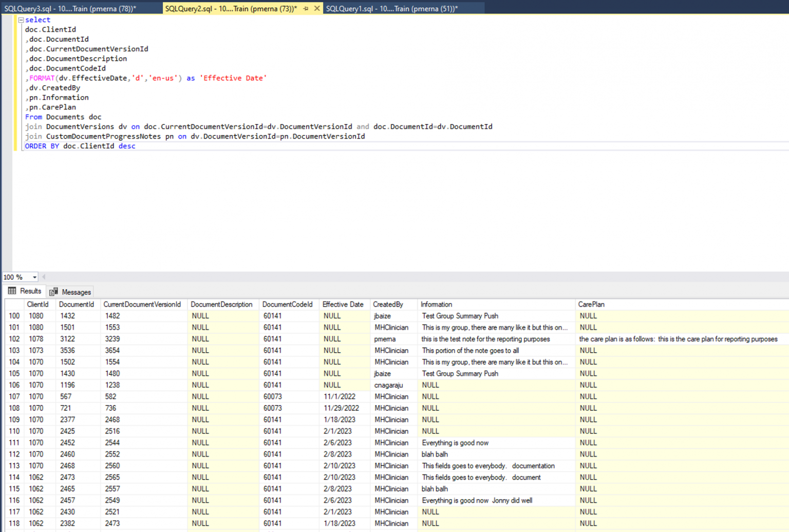
Task: Click the Messages tab icon
Action: click(x=54, y=292)
